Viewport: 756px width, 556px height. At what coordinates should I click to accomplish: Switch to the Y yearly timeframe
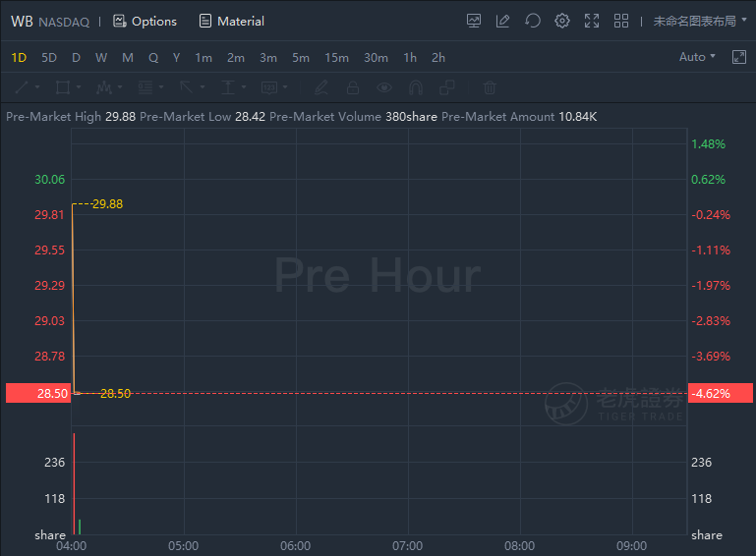click(176, 58)
